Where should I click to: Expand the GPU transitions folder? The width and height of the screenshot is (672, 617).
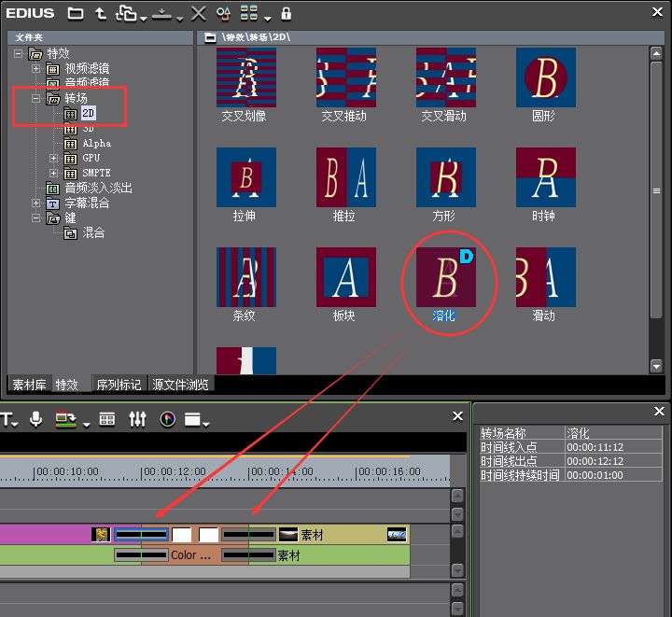[x=53, y=159]
